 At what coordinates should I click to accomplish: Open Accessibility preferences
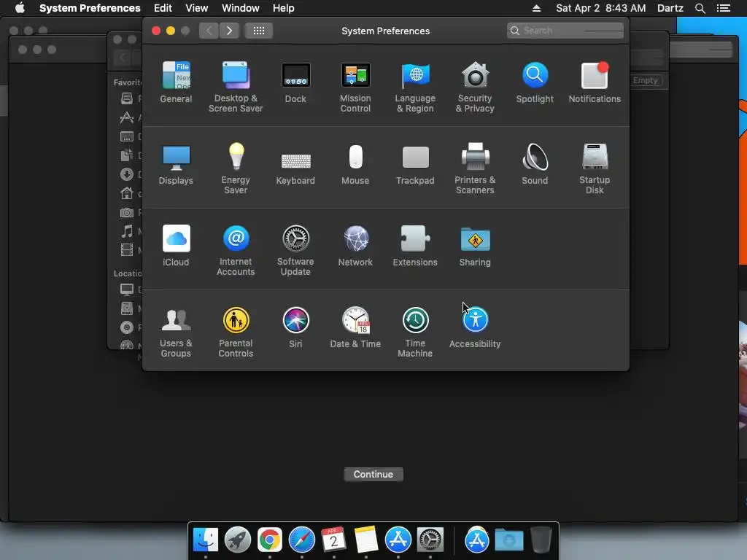click(475, 327)
